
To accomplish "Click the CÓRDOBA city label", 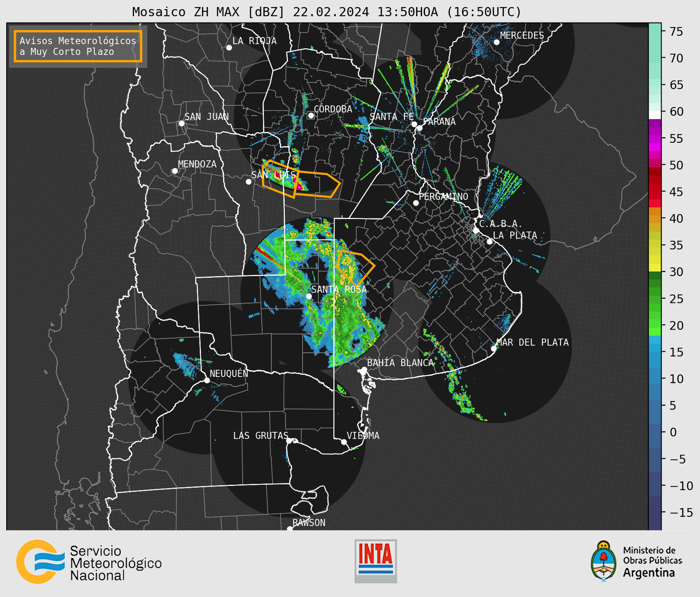I will point(333,109).
